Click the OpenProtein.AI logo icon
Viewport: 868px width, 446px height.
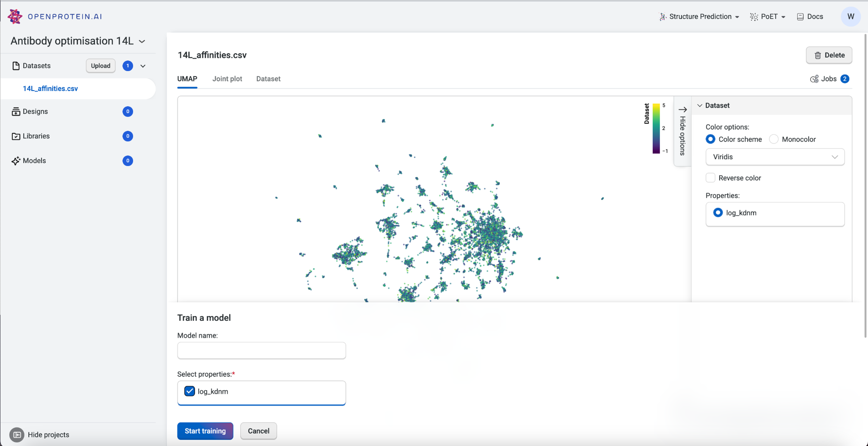pyautogui.click(x=15, y=17)
